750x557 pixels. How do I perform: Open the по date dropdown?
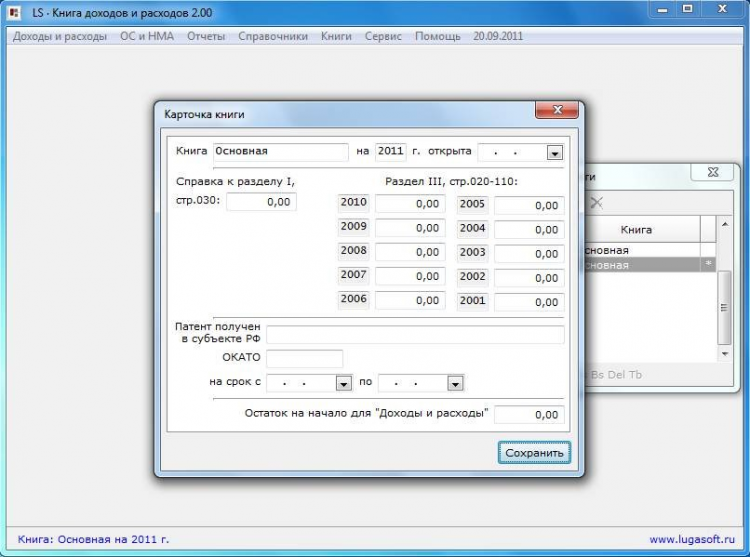455,383
